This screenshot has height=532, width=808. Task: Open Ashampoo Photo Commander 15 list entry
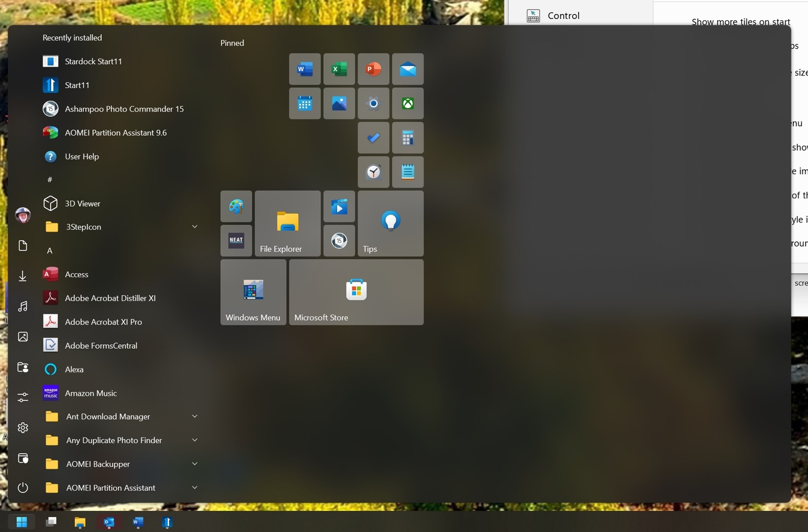pos(121,109)
